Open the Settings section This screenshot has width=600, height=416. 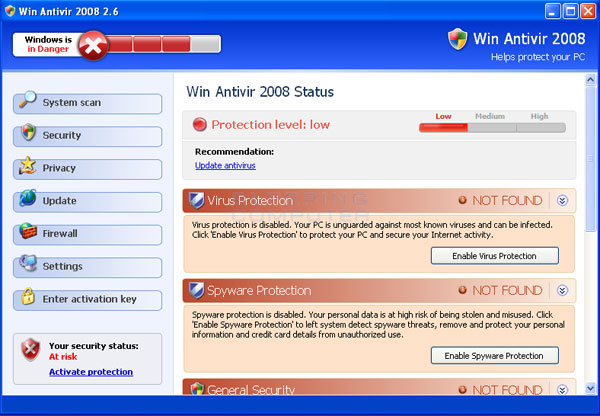pyautogui.click(x=88, y=268)
